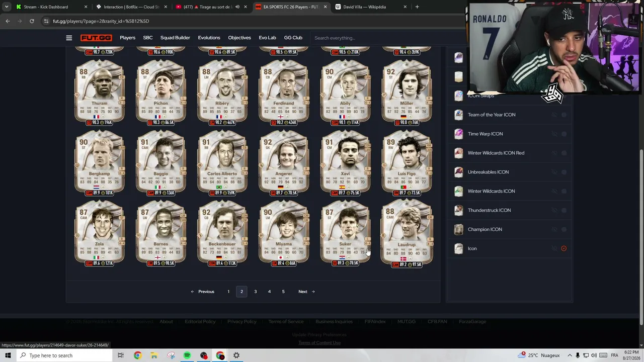Screen dimensions: 644x362
Task: Open a new browser tab
Action: [417, 7]
